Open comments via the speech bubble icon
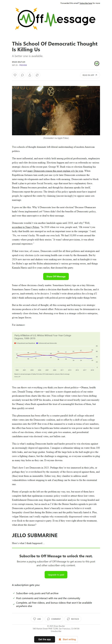This screenshot has width=112, height=644. [22, 75]
